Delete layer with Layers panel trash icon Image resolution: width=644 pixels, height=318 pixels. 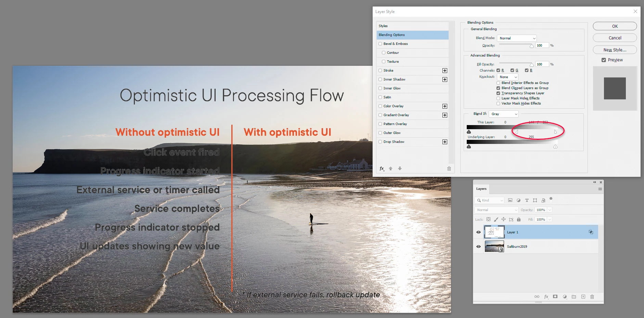(592, 297)
